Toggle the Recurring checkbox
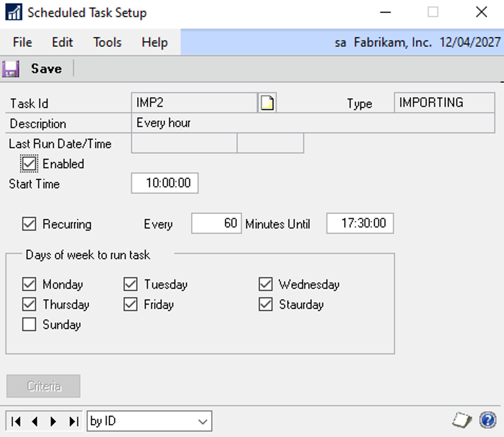The height and width of the screenshot is (437, 504). coord(29,223)
